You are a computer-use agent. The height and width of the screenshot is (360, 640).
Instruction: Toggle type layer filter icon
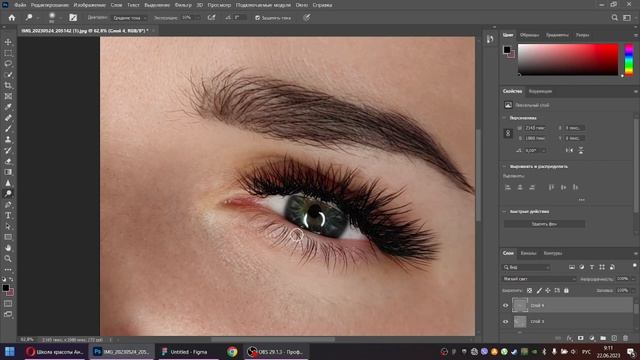[592, 267]
